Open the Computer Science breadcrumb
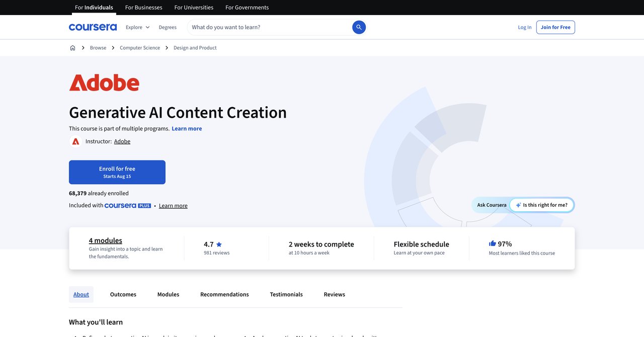The height and width of the screenshot is (337, 644). click(140, 48)
